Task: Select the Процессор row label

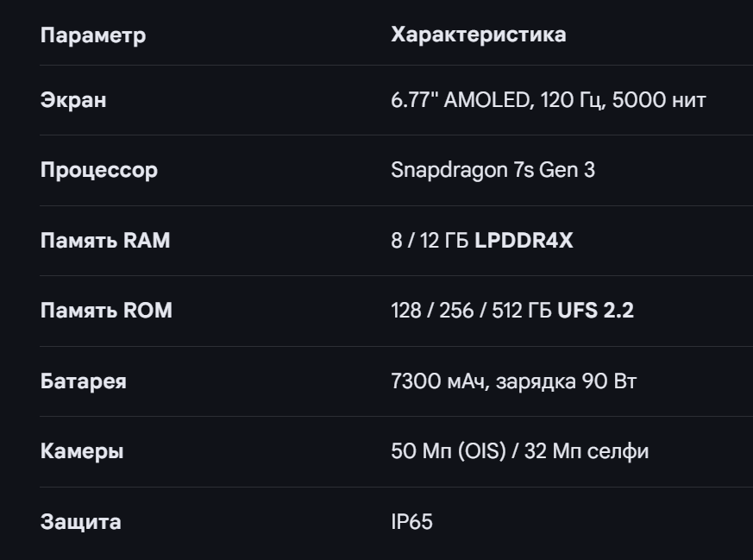Action: [99, 170]
